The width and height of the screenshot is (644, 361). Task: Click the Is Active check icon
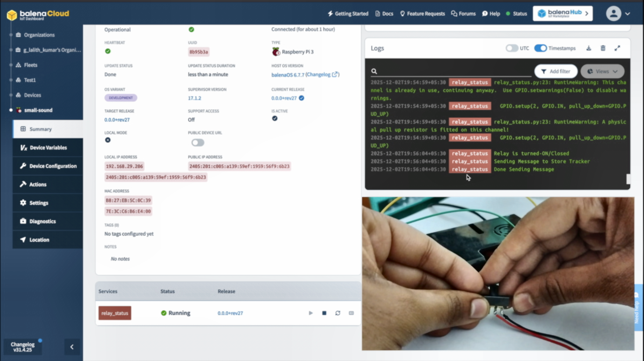(x=275, y=119)
